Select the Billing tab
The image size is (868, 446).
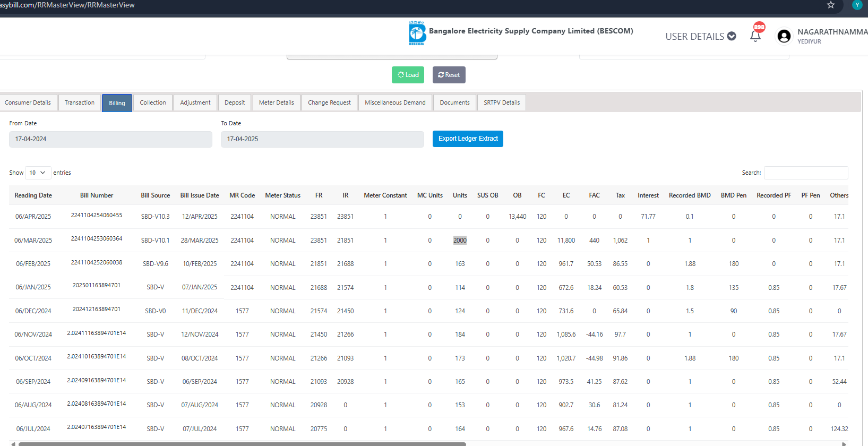pyautogui.click(x=117, y=103)
